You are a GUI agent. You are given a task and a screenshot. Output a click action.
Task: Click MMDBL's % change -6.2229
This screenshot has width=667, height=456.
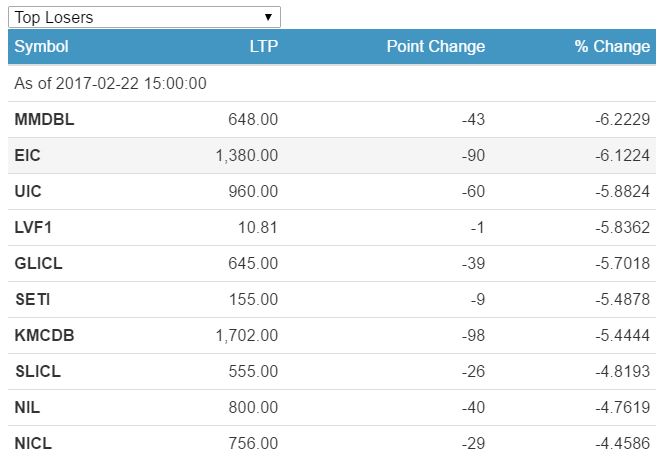(x=621, y=120)
